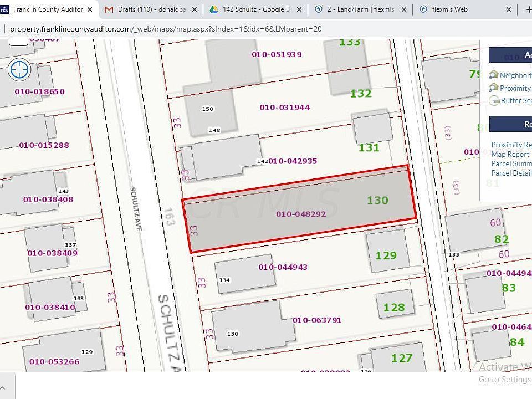This screenshot has width=532, height=399.
Task: Open the Buffer Search option
Action: (516, 100)
